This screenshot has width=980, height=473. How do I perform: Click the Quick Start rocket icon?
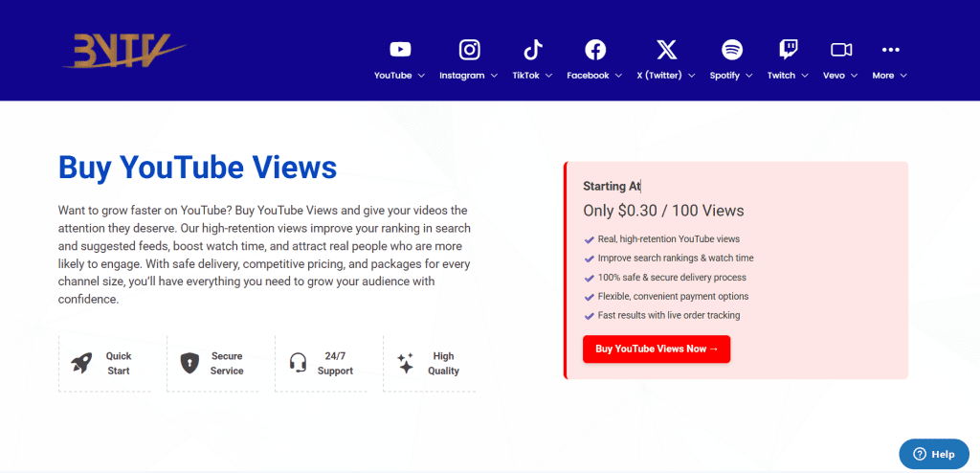pos(81,363)
